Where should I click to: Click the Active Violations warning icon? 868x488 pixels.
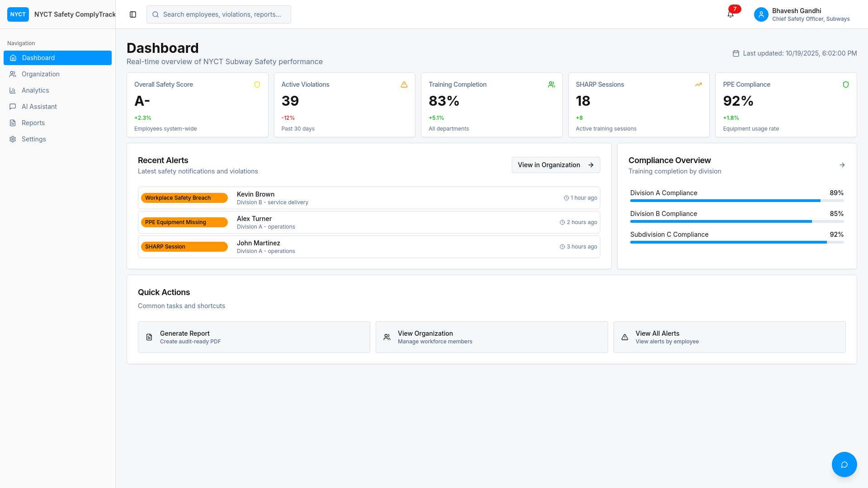tap(404, 84)
